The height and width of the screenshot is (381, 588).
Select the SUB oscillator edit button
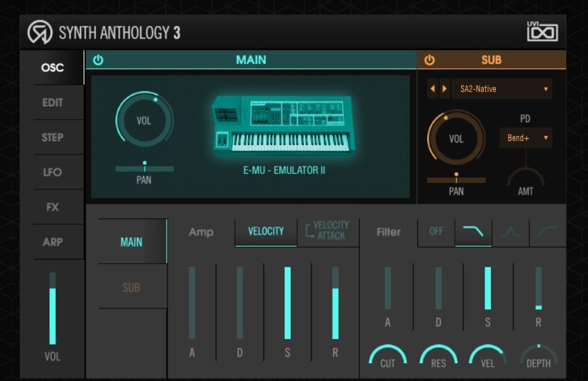point(131,287)
